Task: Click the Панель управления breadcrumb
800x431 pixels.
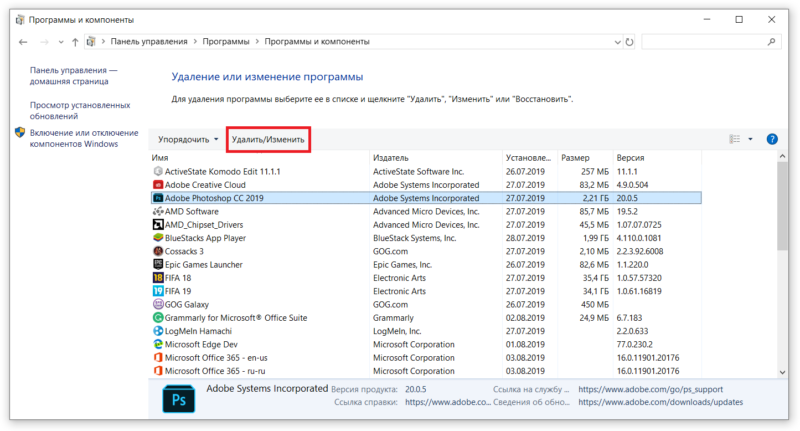Action: (149, 42)
